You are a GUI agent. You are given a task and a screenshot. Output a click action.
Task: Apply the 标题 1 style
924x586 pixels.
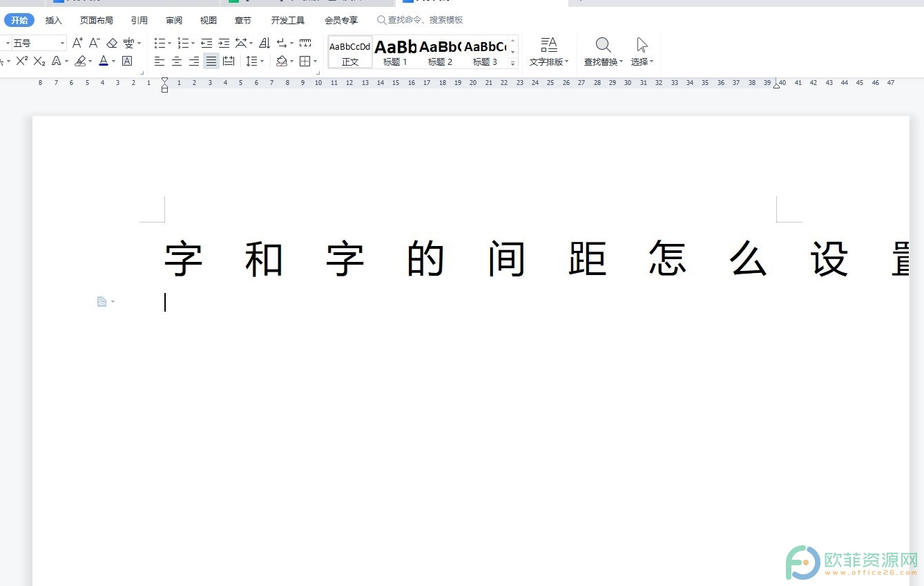click(395, 53)
